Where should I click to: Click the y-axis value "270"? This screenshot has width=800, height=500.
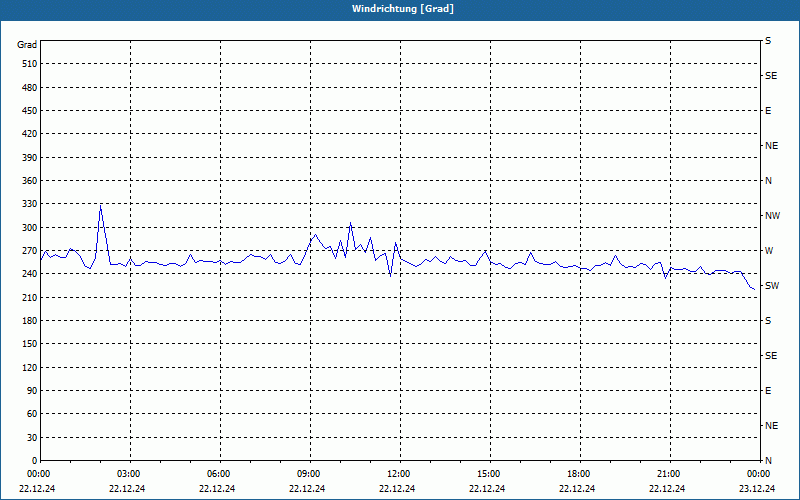(x=30, y=251)
